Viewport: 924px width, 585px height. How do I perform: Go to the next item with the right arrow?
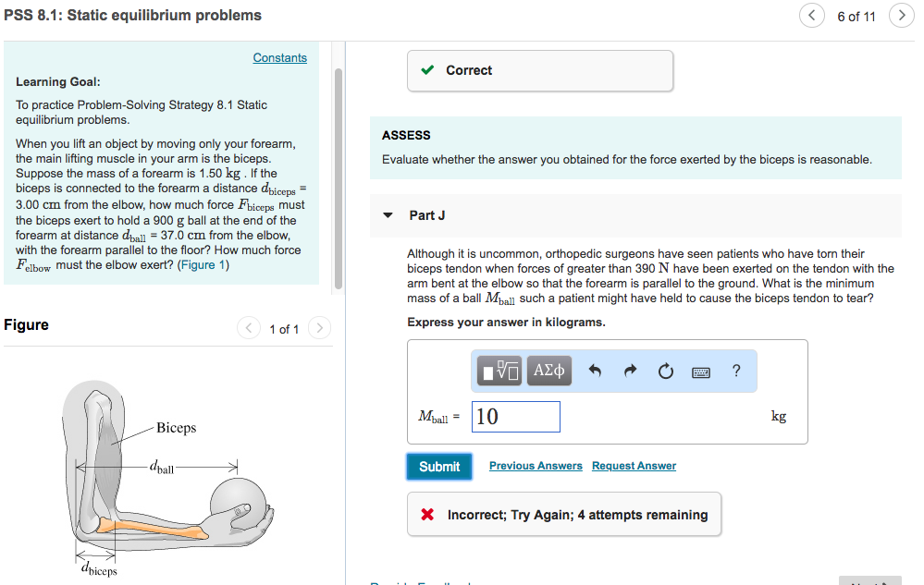tap(901, 15)
